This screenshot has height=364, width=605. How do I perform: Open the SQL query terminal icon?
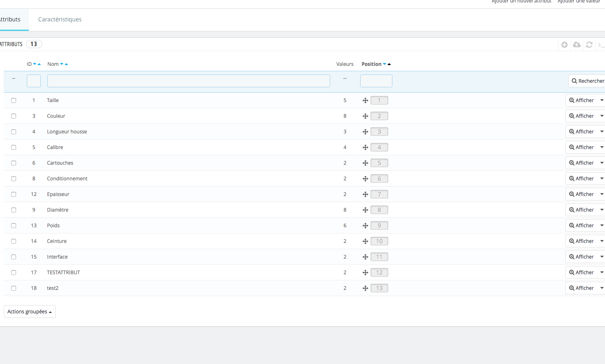(601, 44)
